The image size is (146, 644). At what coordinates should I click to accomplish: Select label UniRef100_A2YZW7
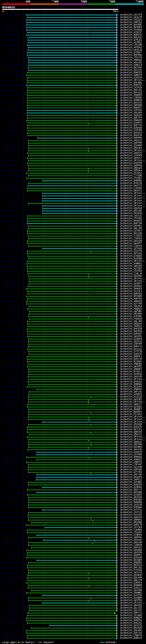point(131,268)
